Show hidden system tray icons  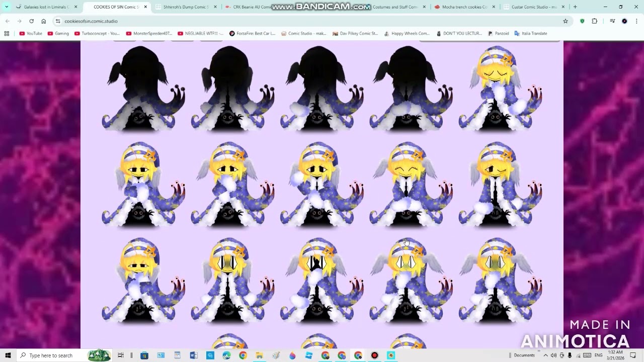click(x=545, y=355)
